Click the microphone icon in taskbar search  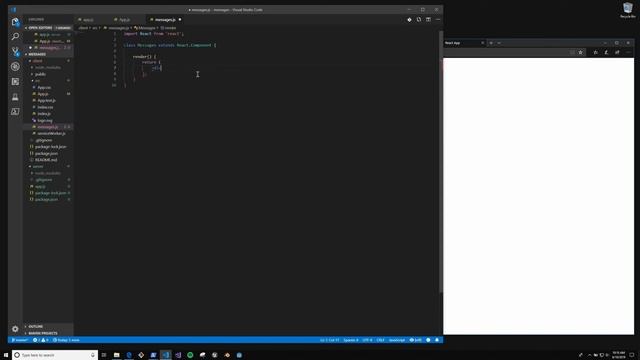[x=93, y=355]
